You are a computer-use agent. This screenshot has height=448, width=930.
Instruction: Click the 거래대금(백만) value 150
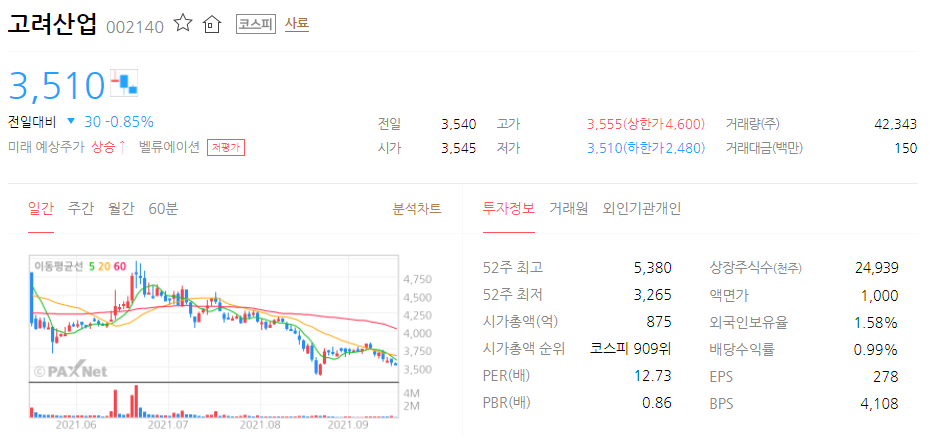click(x=906, y=148)
